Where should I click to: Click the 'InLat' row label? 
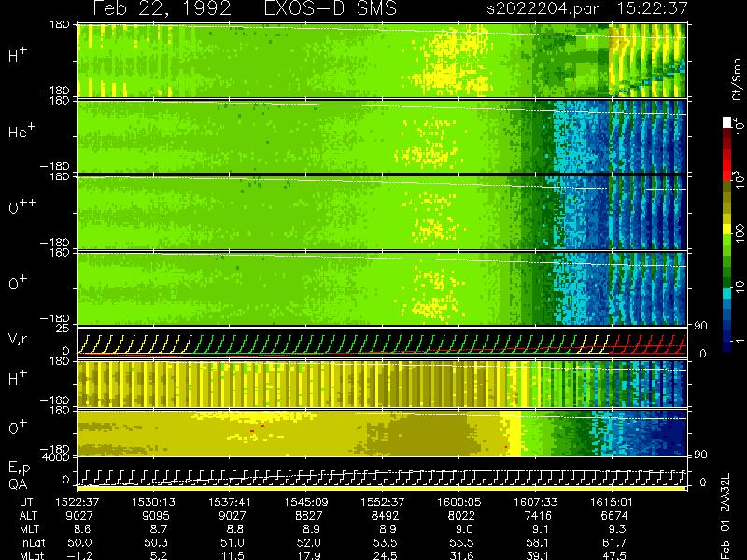click(32, 542)
